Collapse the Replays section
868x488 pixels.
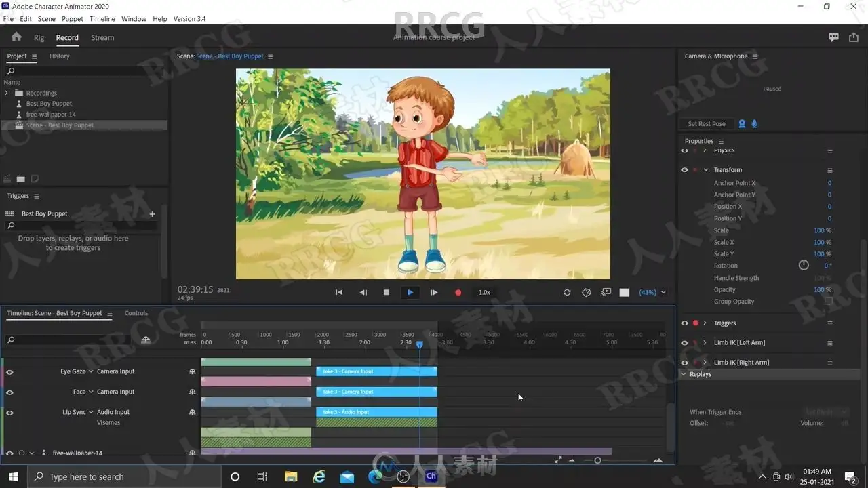click(683, 374)
